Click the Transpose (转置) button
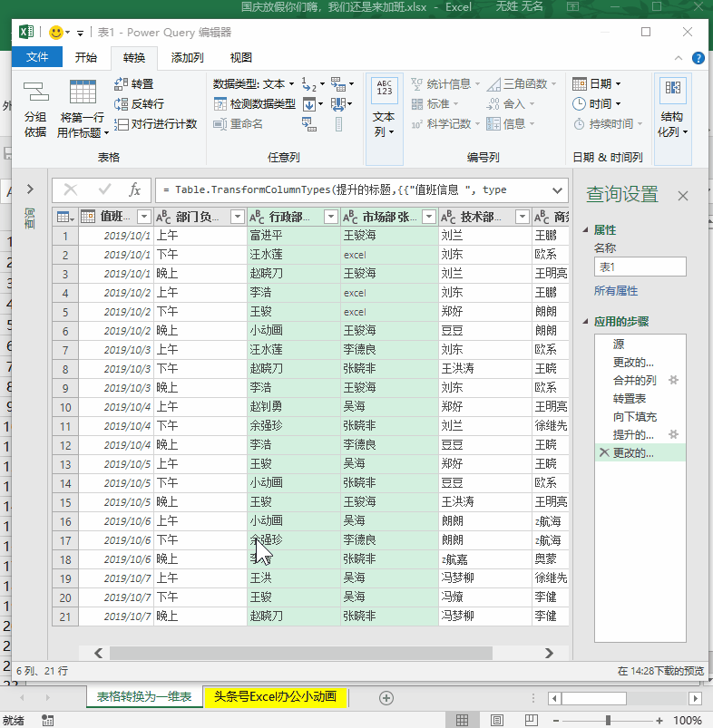Viewport: 713px width, 728px height. pyautogui.click(x=133, y=84)
